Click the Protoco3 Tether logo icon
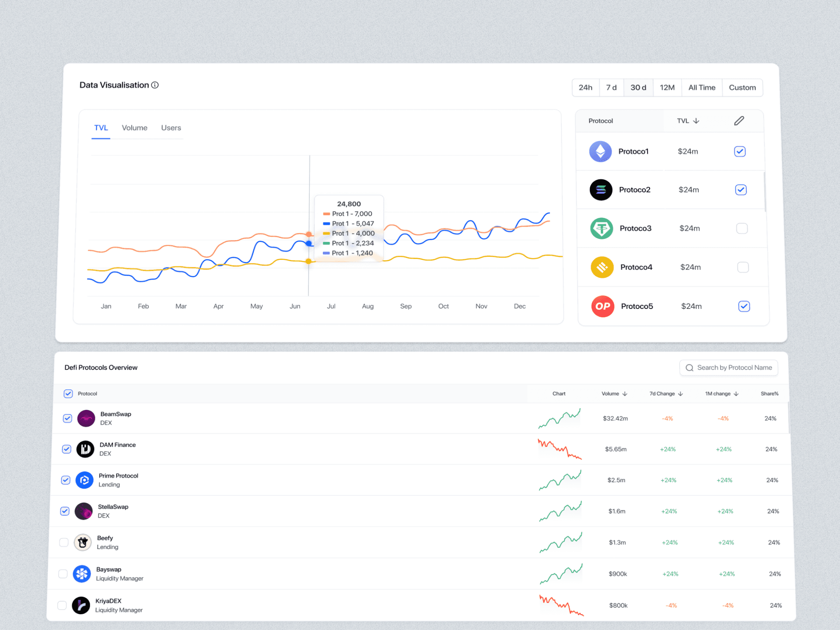Viewport: 840px width, 630px height. [x=602, y=228]
